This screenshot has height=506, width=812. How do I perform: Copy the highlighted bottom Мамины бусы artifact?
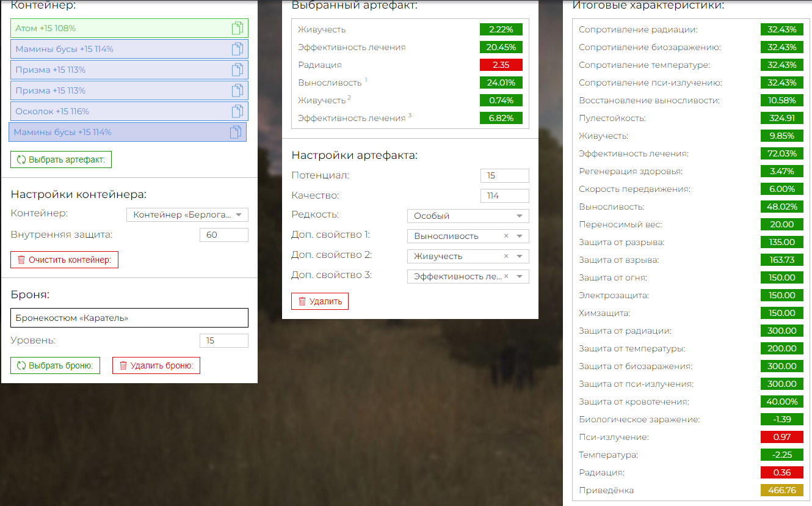pyautogui.click(x=236, y=132)
